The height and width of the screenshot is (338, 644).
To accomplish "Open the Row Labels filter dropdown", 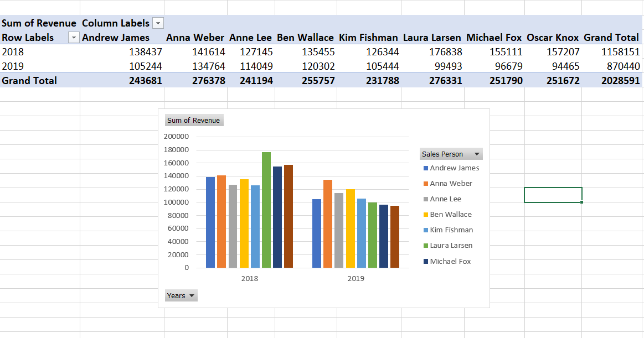I will tap(74, 38).
